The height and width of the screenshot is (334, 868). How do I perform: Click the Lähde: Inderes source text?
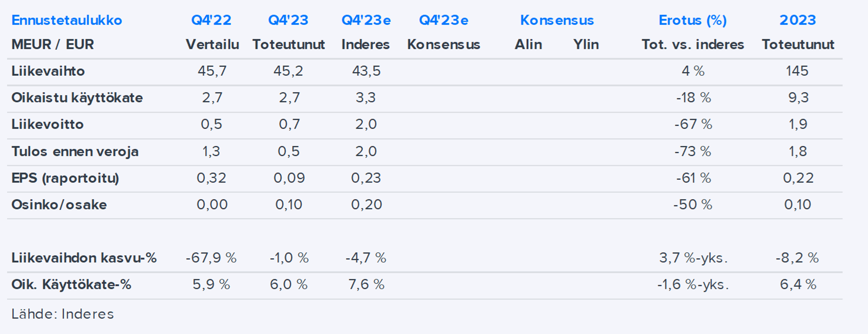[63, 314]
